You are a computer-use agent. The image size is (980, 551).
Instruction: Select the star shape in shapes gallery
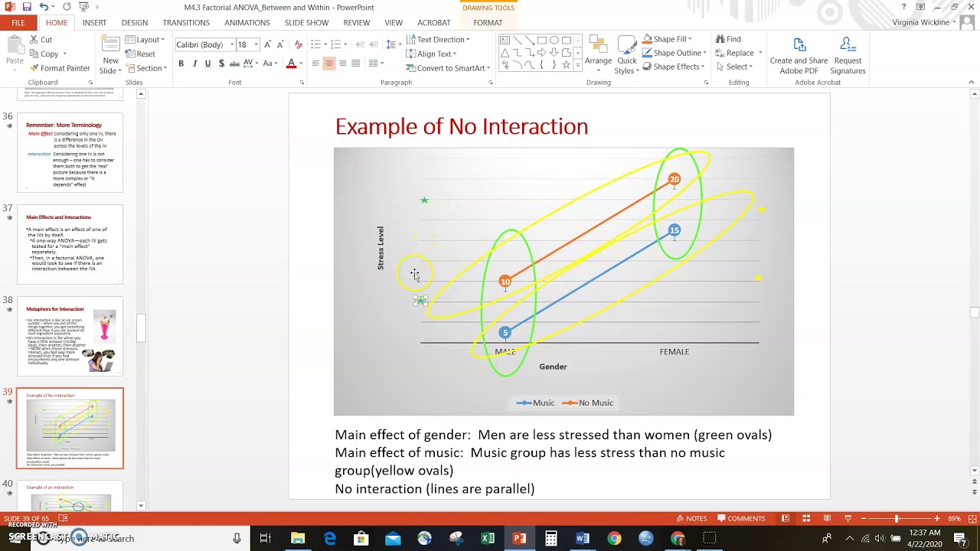[x=567, y=66]
